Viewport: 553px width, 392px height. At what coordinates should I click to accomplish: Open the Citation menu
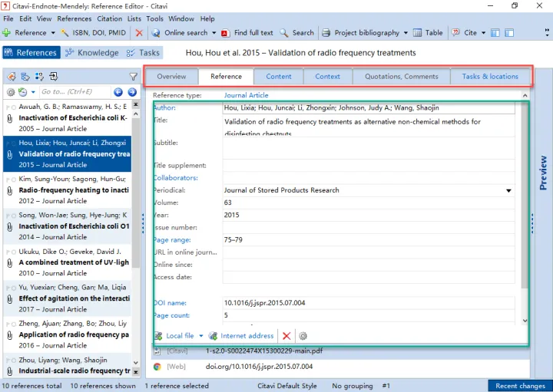[x=109, y=18]
